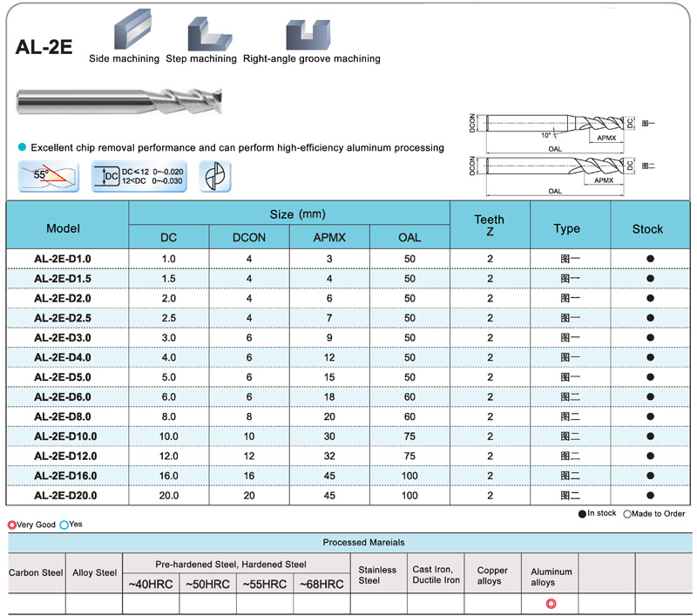
Task: Click the stock dot for AL-2E-D1.0
Action: coord(650,259)
